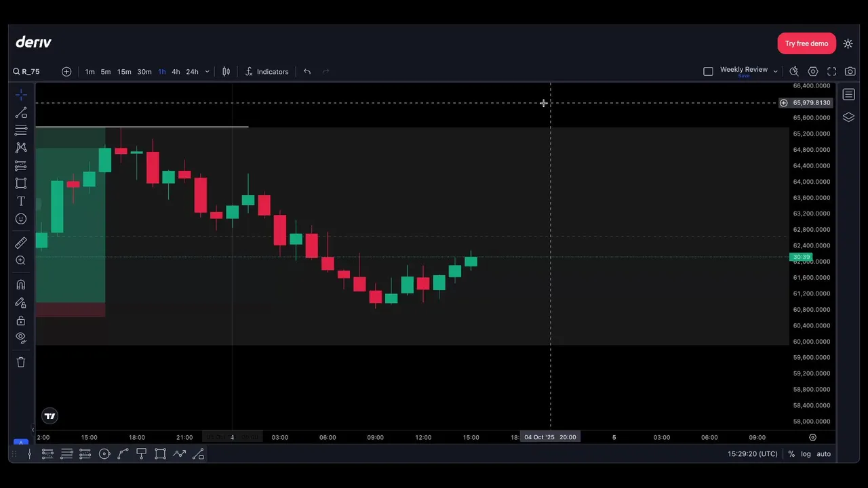Open the Fibonacci retracement tools
The width and height of the screenshot is (868, 488).
[x=21, y=130]
